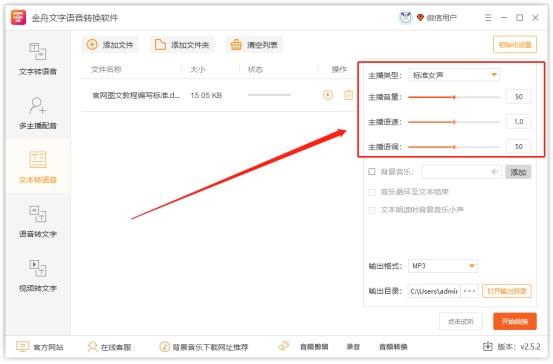
Task: Delete the listed file with the trash icon
Action: click(x=348, y=95)
